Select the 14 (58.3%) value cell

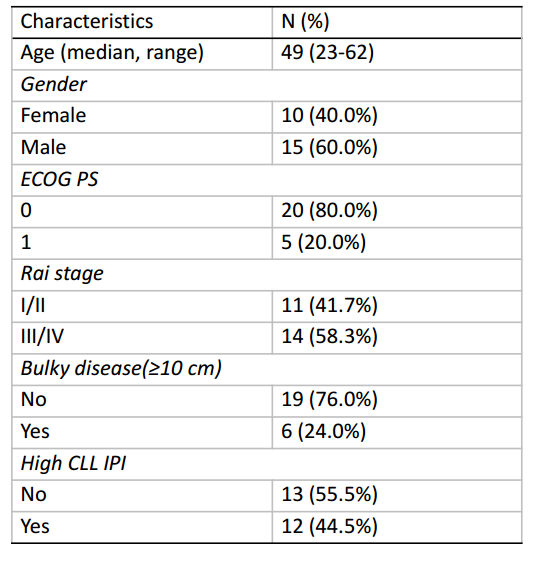(329, 337)
